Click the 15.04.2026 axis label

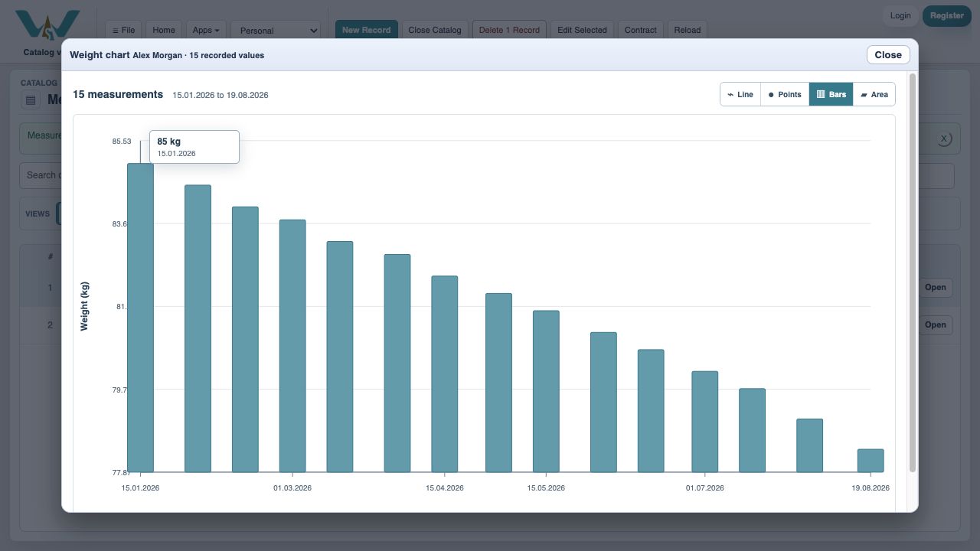[x=445, y=487]
